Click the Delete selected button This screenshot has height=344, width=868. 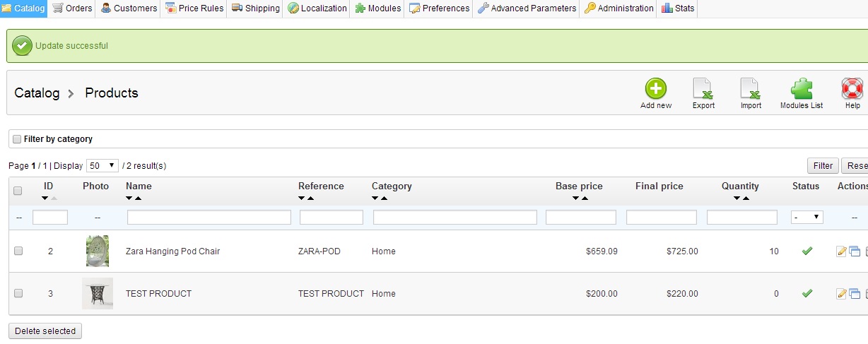coord(45,331)
